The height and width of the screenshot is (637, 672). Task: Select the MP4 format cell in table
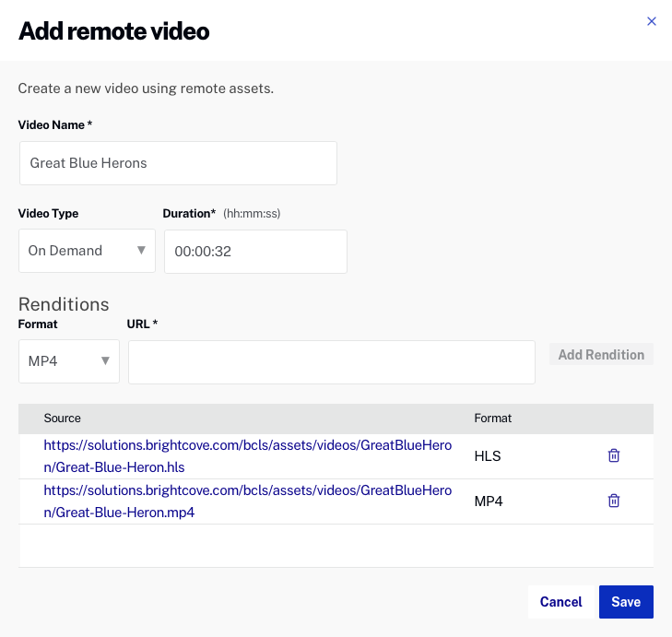(x=488, y=501)
